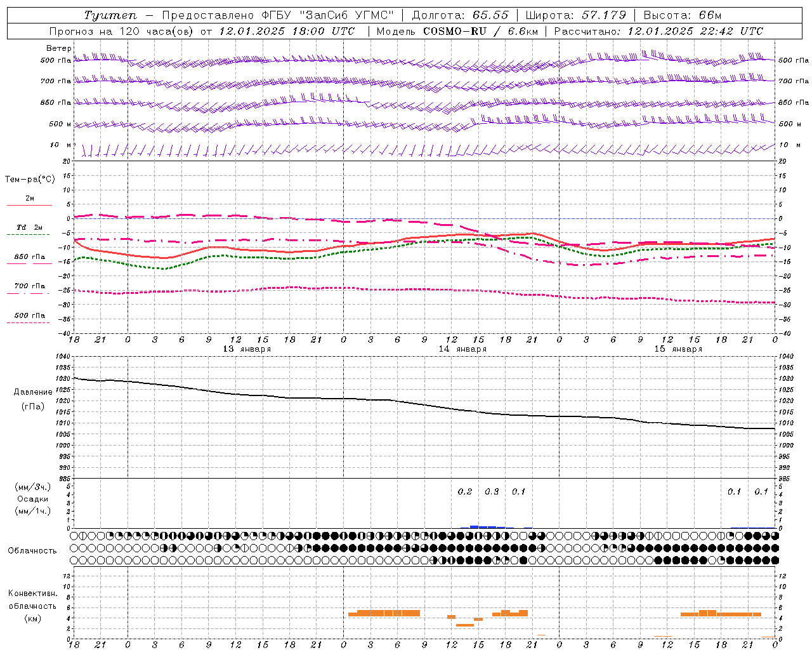Viewport: 812px width, 650px height.
Task: Click the "Осадки" precipitation label
Action: tap(33, 500)
